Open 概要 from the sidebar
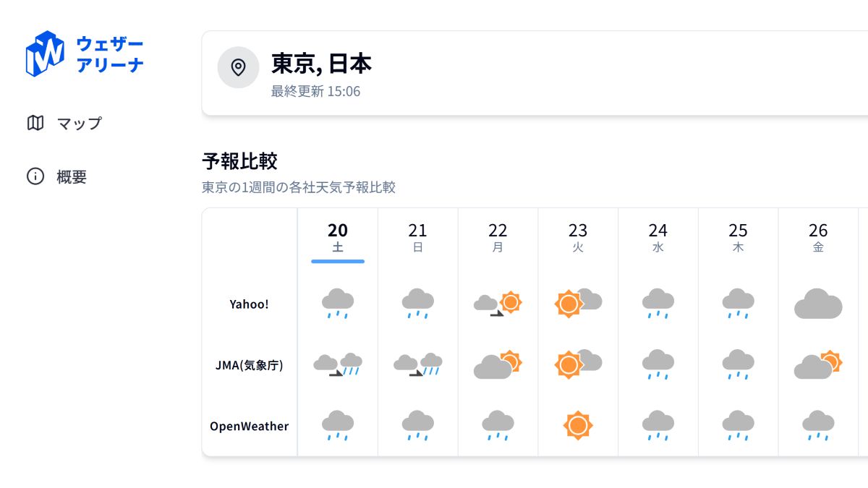 (72, 176)
